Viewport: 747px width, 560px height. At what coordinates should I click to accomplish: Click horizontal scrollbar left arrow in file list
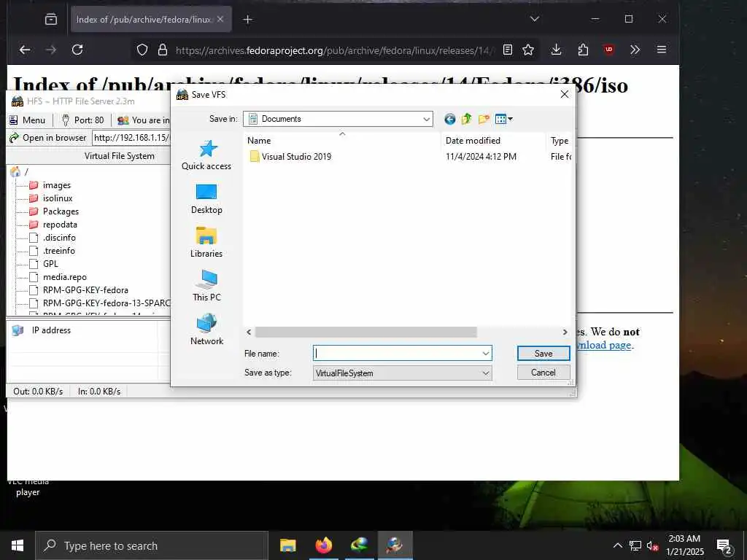(249, 332)
